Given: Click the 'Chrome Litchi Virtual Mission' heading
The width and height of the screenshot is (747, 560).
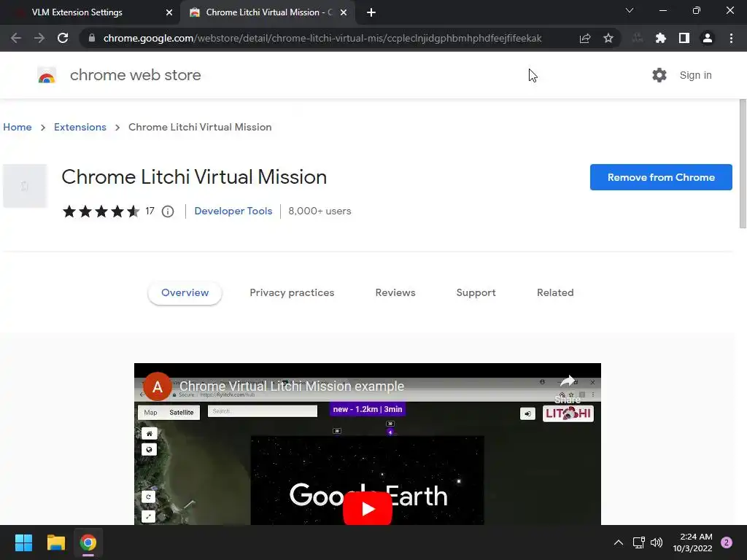Looking at the screenshot, I should (194, 177).
